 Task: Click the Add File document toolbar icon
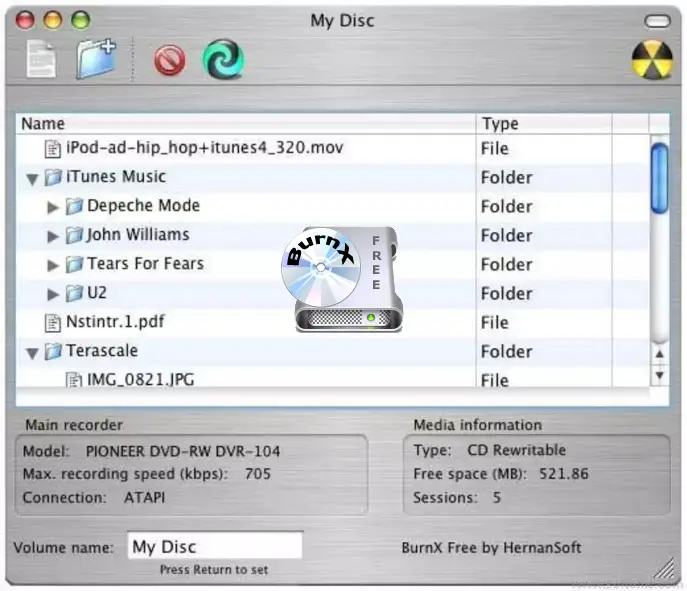point(41,59)
